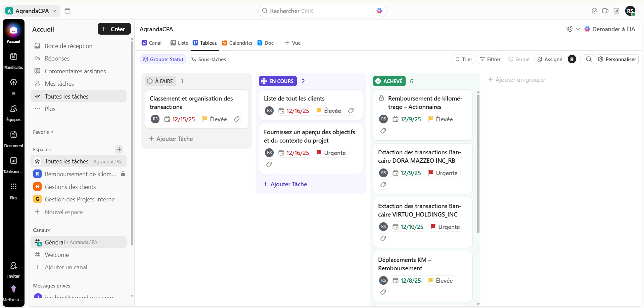Open the AgrandaCPA workspace dropdown
Image resolution: width=644 pixels, height=308 pixels.
pyautogui.click(x=32, y=11)
